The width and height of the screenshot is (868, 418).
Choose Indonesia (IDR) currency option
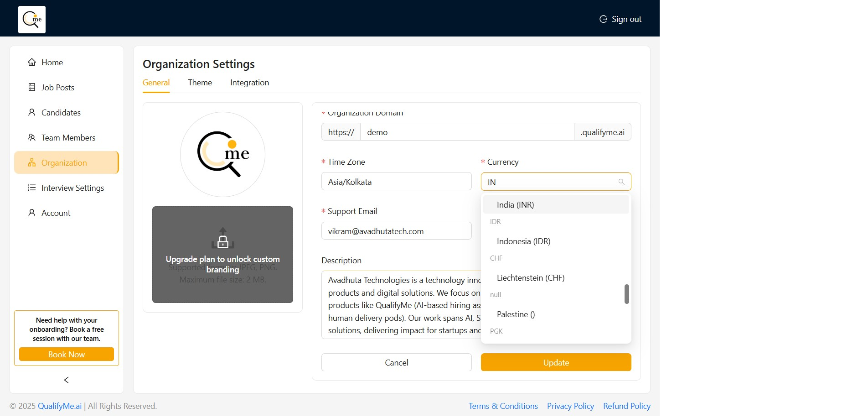(x=523, y=241)
